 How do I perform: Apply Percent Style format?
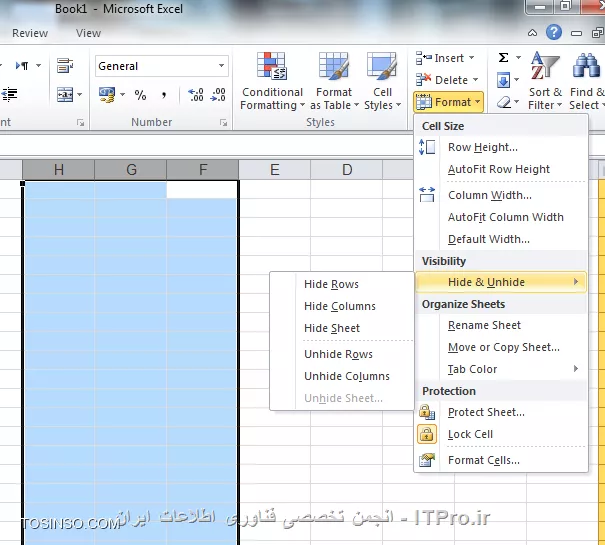[x=140, y=95]
